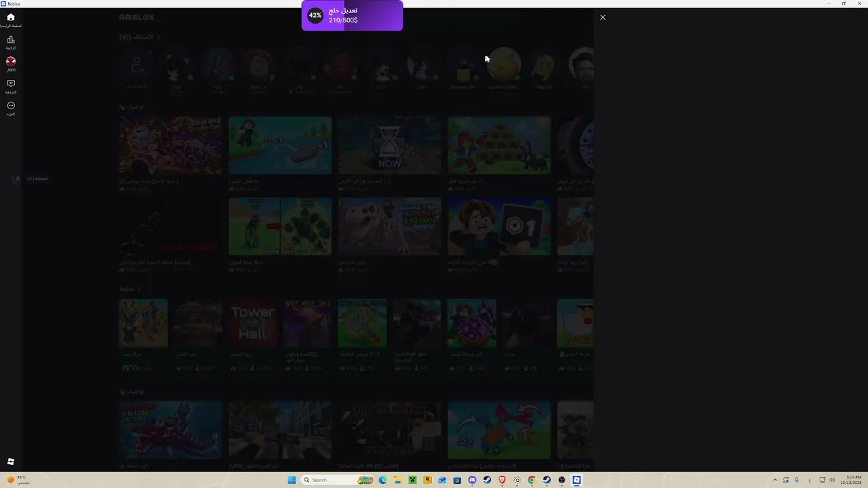Click the 210/500$ goal amount text
The image size is (868, 488).
343,20
